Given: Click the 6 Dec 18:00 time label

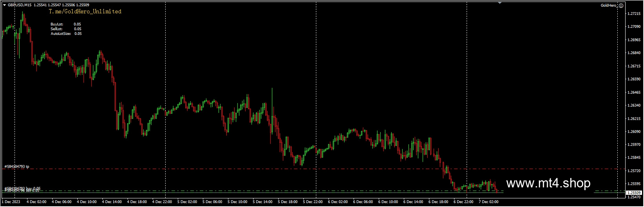Looking at the screenshot, I should (x=438, y=202).
